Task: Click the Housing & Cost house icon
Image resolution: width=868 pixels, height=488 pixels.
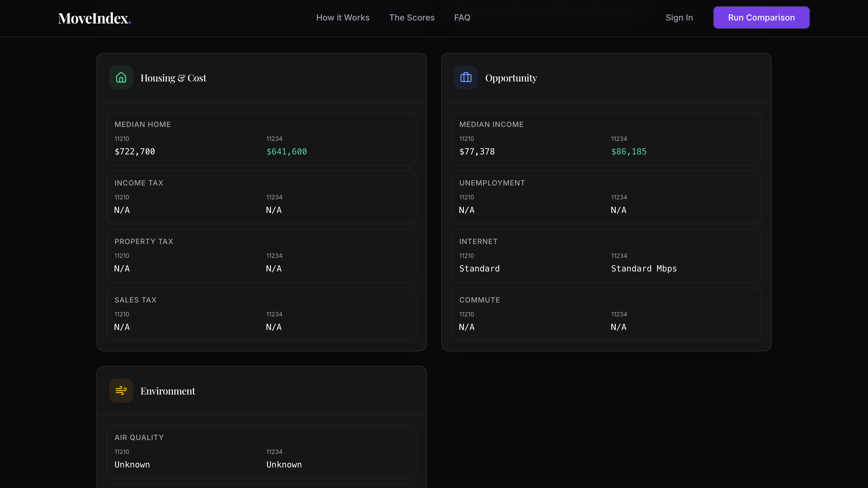Action: click(x=121, y=77)
